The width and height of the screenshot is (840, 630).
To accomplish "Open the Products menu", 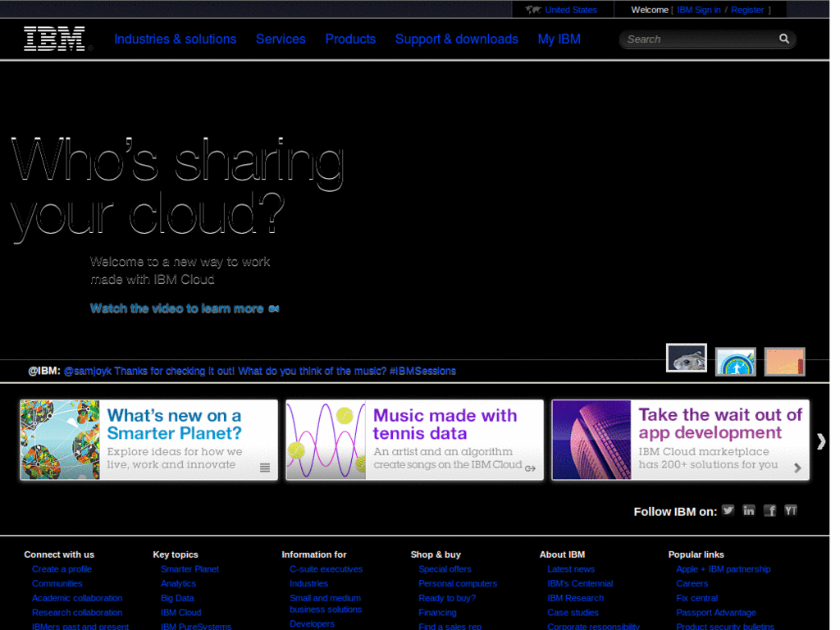I will click(350, 39).
